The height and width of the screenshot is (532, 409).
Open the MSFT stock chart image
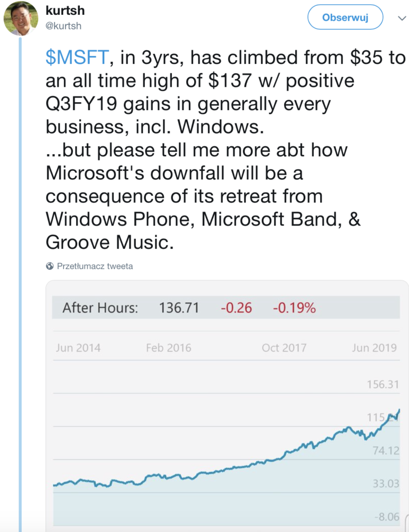pyautogui.click(x=227, y=406)
